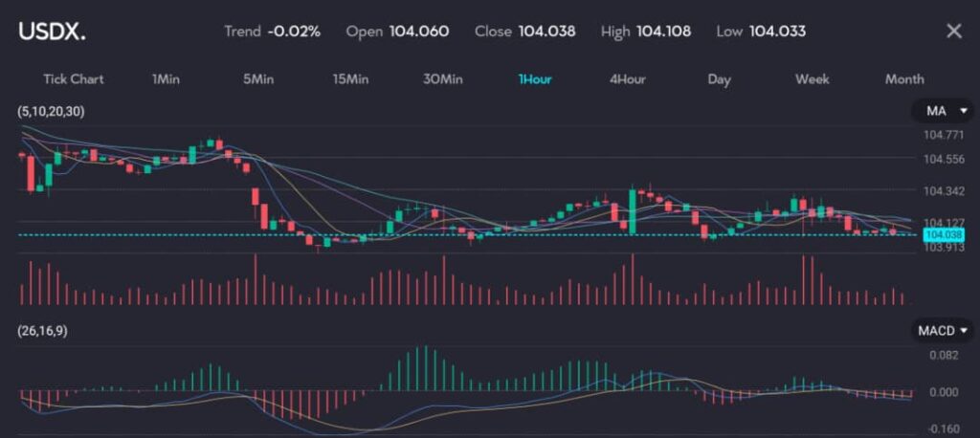Viewport: 980px width, 438px height.
Task: Select the 5Min timeframe
Action: click(x=259, y=79)
